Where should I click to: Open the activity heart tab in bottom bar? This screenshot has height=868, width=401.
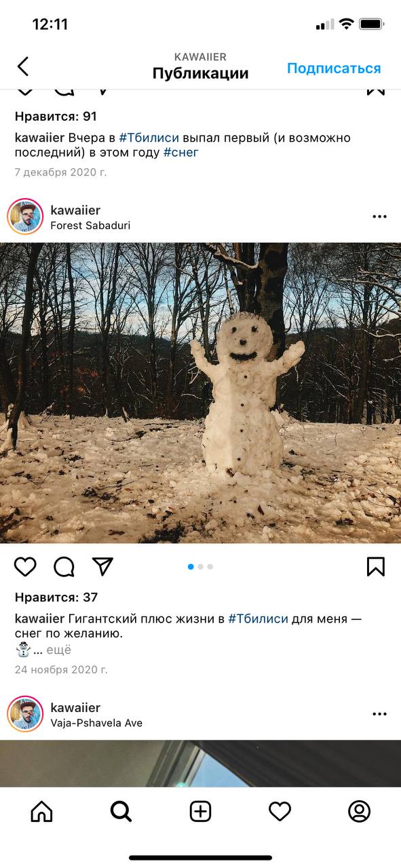click(x=280, y=811)
